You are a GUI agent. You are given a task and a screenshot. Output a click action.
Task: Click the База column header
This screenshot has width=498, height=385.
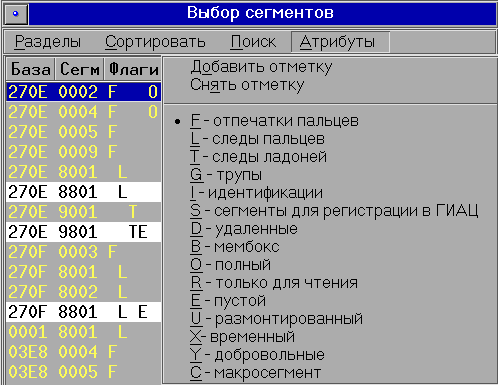pyautogui.click(x=31, y=69)
